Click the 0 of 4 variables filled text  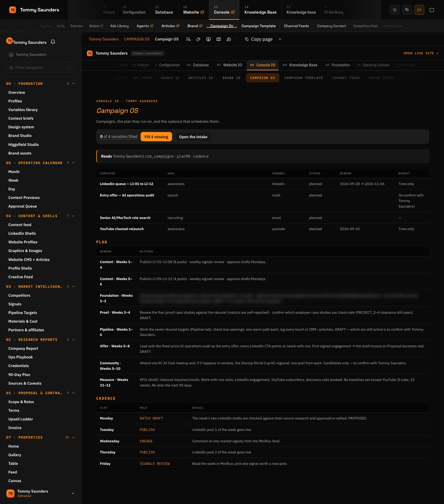tap(119, 137)
